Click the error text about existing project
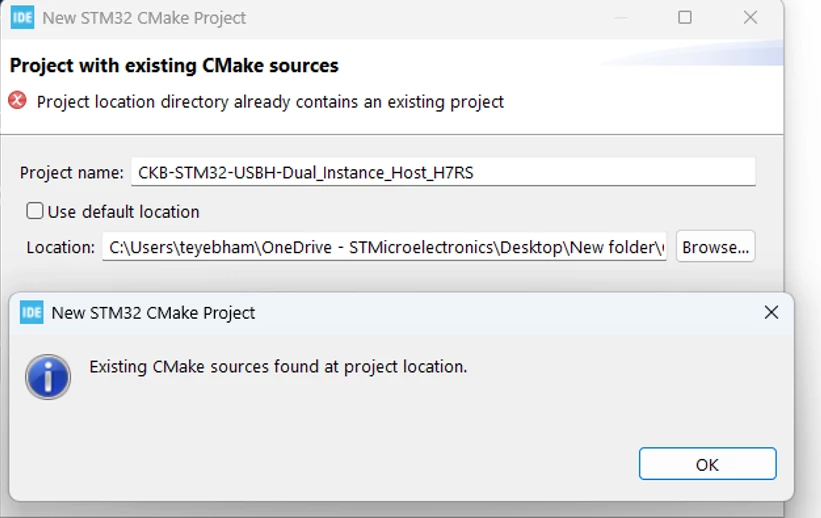This screenshot has height=518, width=821. pyautogui.click(x=270, y=102)
